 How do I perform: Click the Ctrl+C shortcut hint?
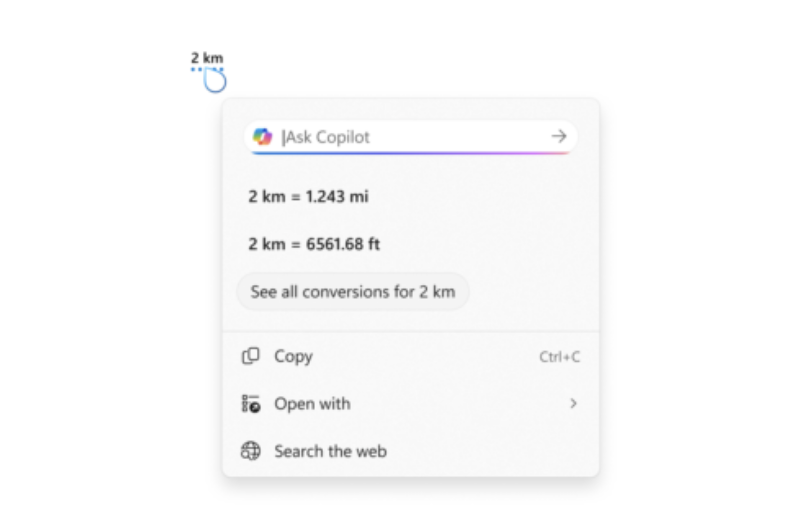tap(559, 356)
